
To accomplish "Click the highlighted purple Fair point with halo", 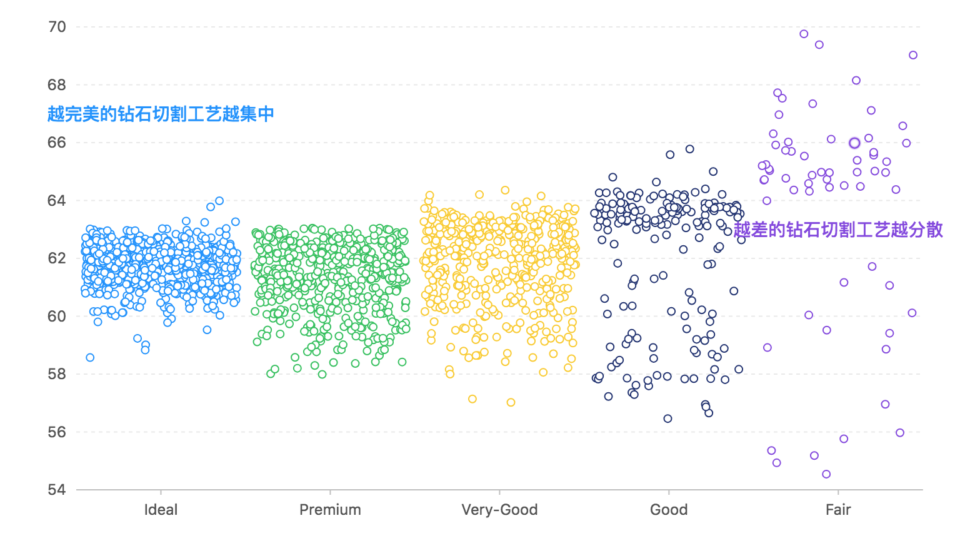I will (x=854, y=143).
